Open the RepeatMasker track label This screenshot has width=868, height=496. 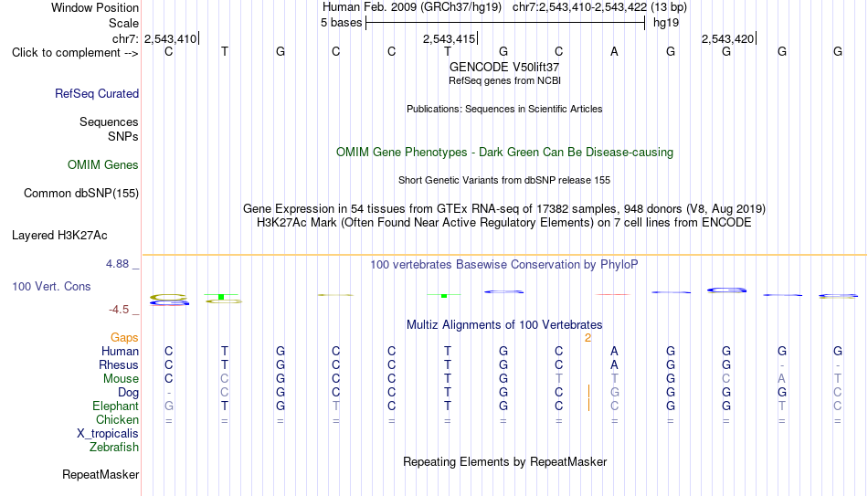(101, 474)
